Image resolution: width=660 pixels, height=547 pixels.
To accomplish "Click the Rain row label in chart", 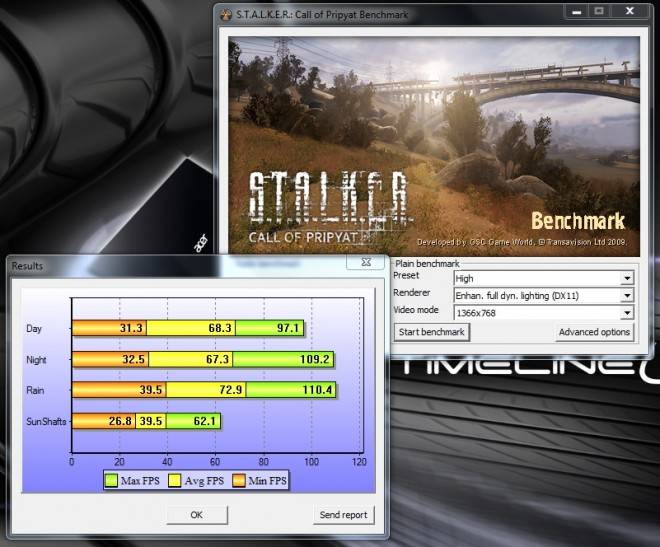I will pos(35,390).
